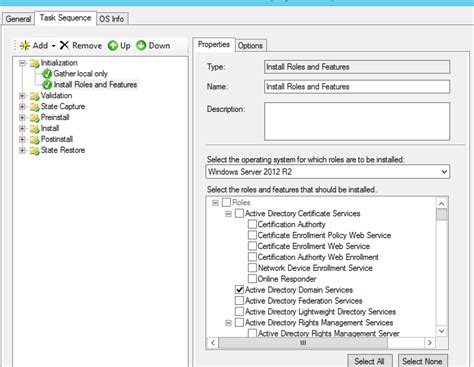The width and height of the screenshot is (474, 367).
Task: Click the green Down arrow icon
Action: [141, 45]
